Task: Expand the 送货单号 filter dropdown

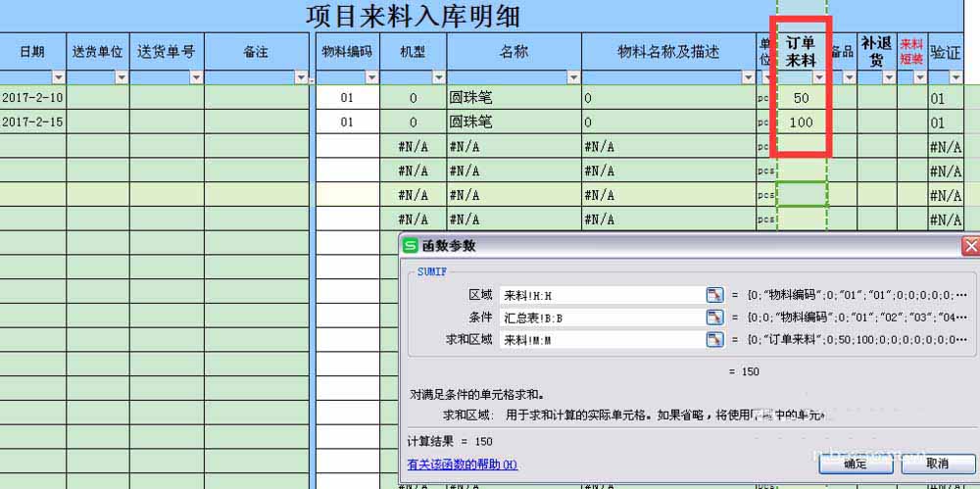Action: (x=196, y=76)
